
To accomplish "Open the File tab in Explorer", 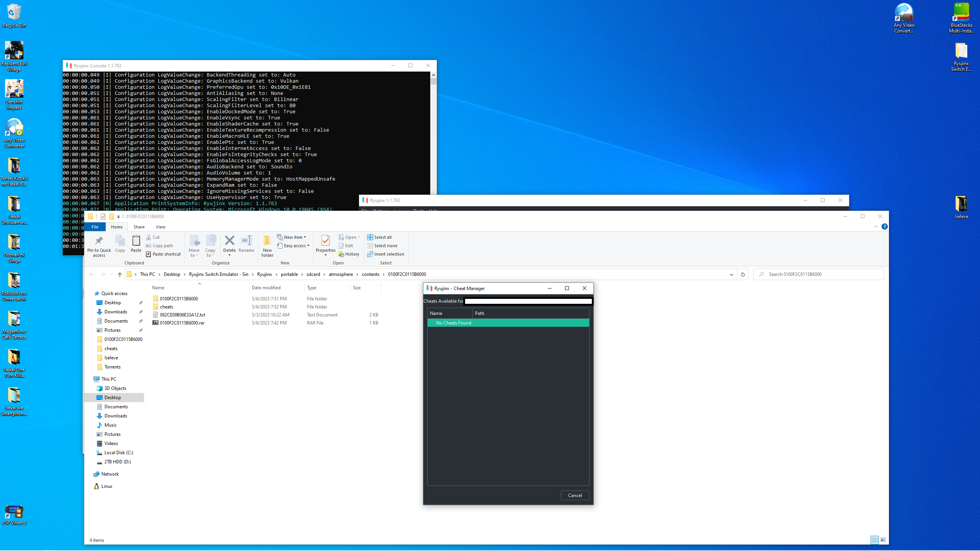I will coord(95,227).
